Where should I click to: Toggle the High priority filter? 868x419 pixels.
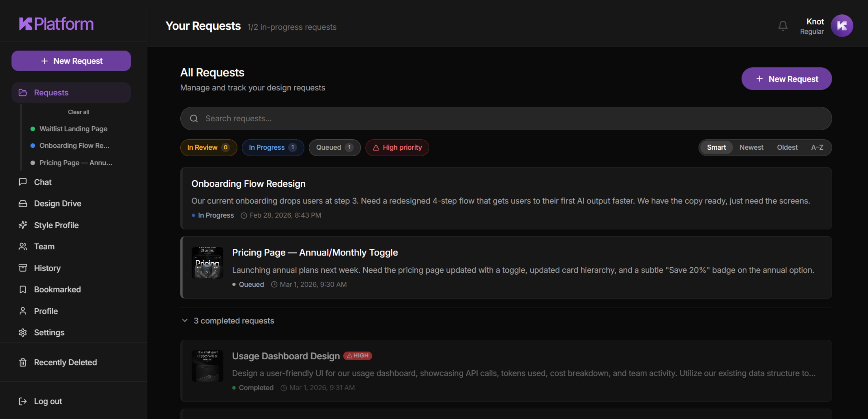coord(397,147)
